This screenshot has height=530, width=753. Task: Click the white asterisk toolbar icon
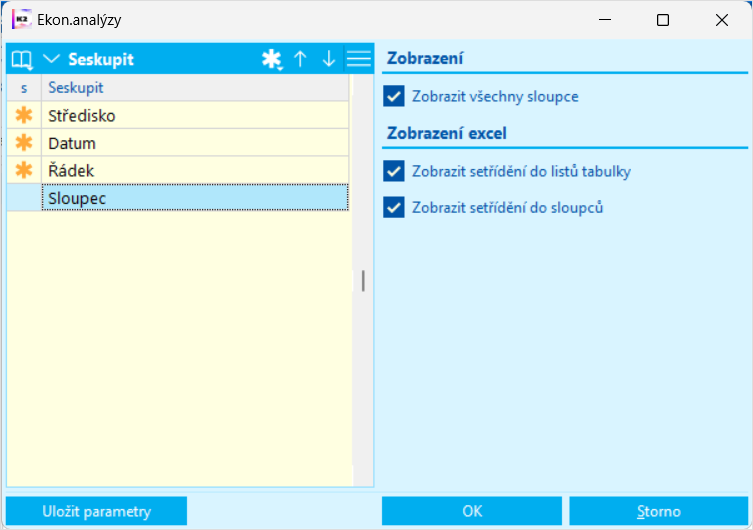[271, 59]
